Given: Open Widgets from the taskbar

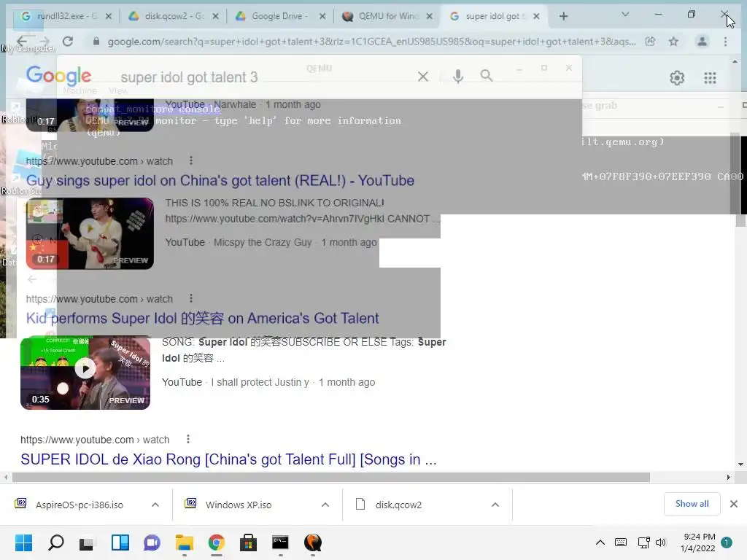Looking at the screenshot, I should pos(120,542).
